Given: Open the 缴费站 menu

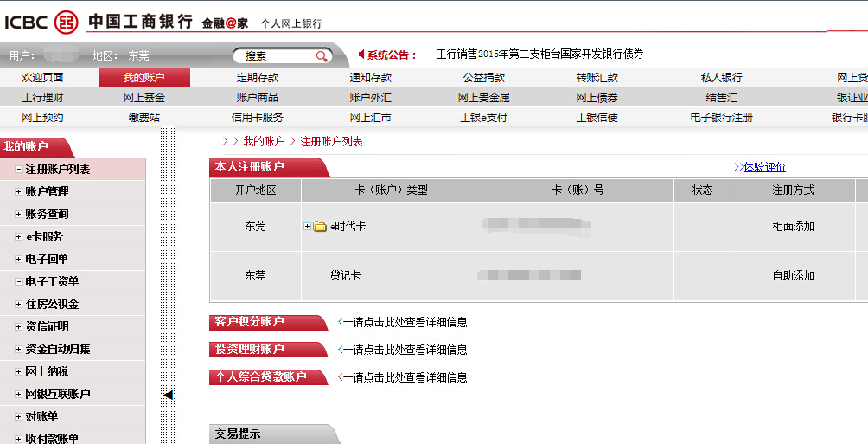Looking at the screenshot, I should (144, 118).
